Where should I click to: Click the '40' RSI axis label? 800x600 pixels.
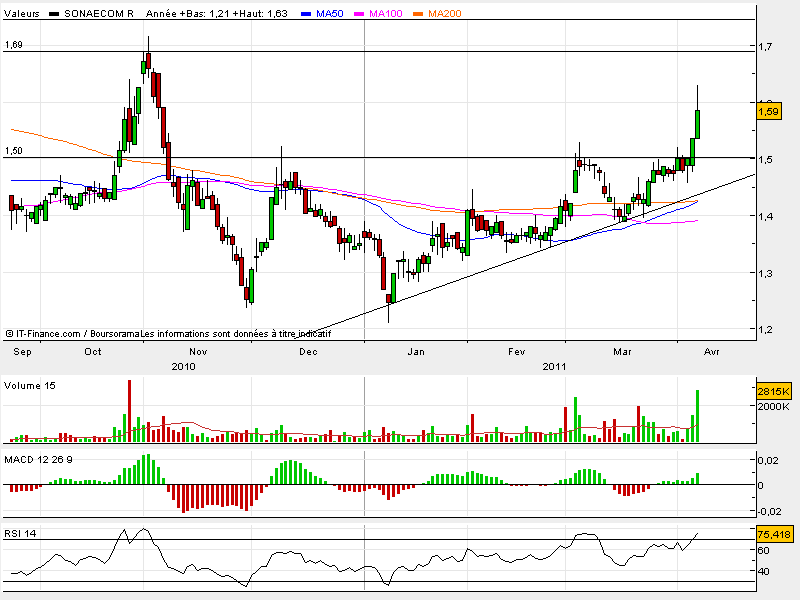point(763,571)
